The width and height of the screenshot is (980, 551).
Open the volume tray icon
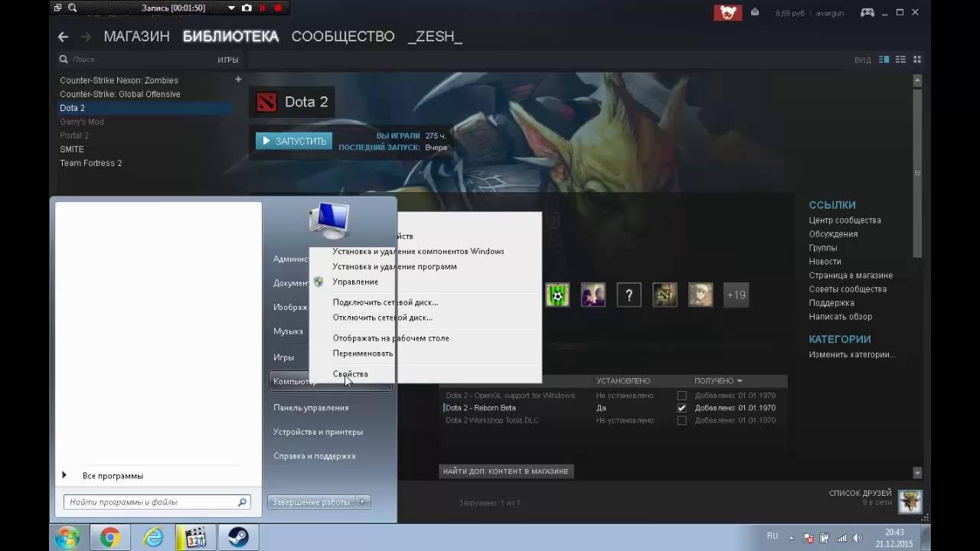(x=858, y=538)
